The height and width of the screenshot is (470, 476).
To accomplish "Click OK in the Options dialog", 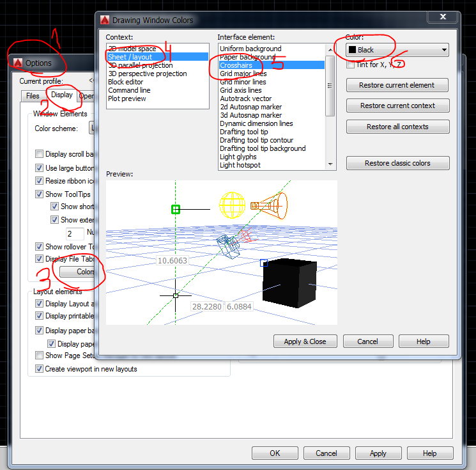I will pyautogui.click(x=275, y=453).
